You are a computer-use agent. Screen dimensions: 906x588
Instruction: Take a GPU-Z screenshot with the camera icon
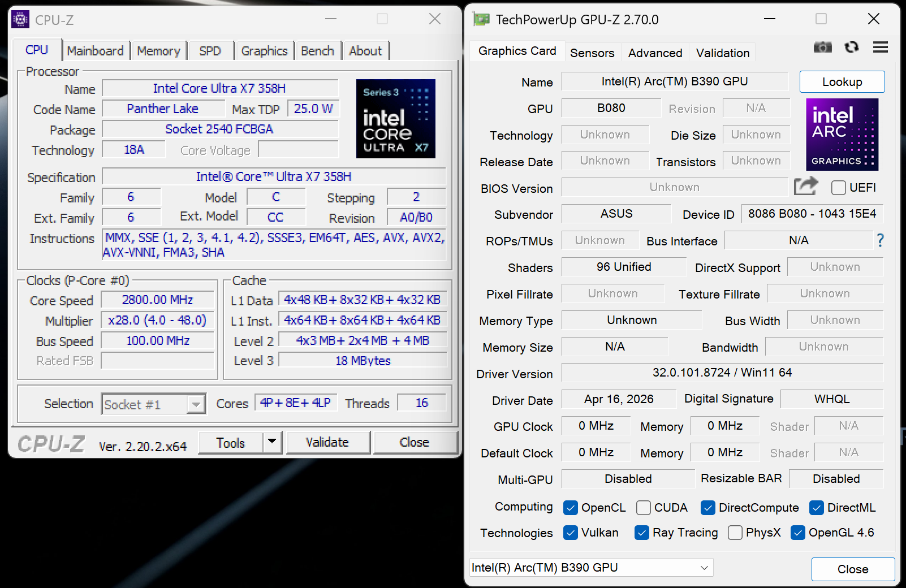[x=822, y=47]
